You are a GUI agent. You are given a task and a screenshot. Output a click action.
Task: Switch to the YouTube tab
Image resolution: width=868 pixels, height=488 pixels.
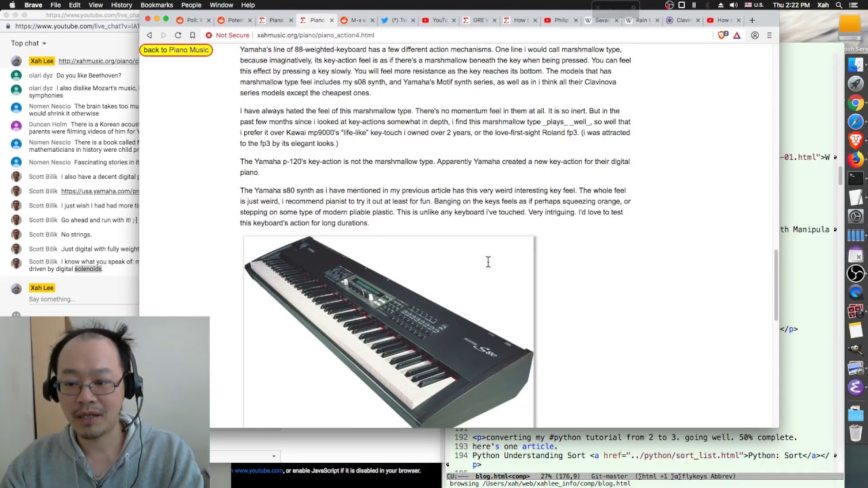438,20
